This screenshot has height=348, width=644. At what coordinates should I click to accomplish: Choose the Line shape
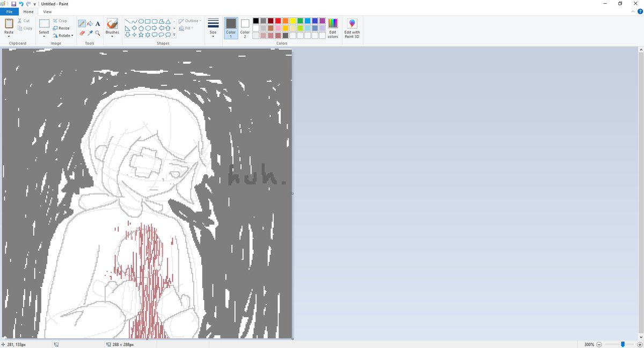128,21
